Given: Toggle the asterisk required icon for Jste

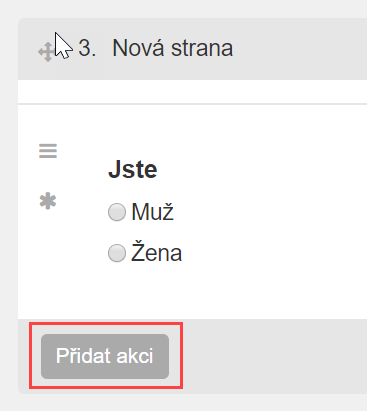Looking at the screenshot, I should point(48,201).
